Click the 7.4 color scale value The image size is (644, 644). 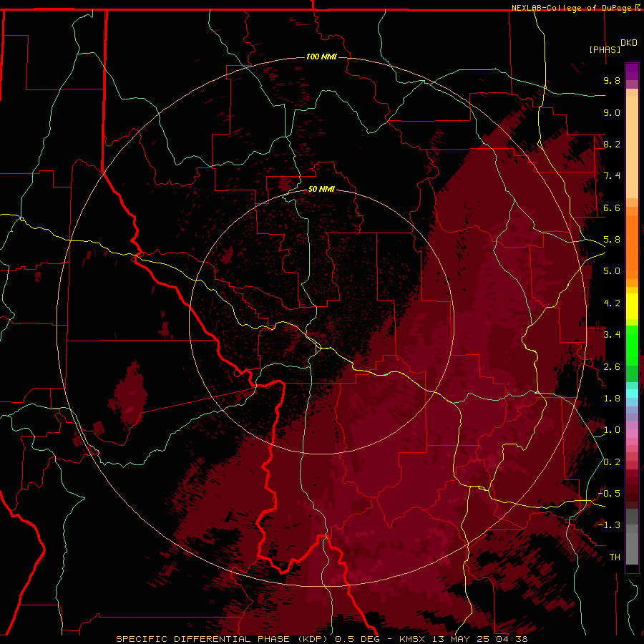[612, 176]
